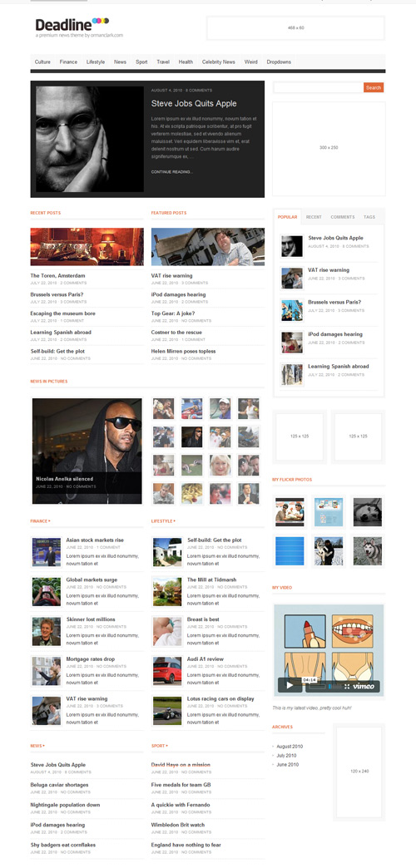Viewport: 416px width, 868px height.
Task: Switch to the Popular tab
Action: (287, 217)
